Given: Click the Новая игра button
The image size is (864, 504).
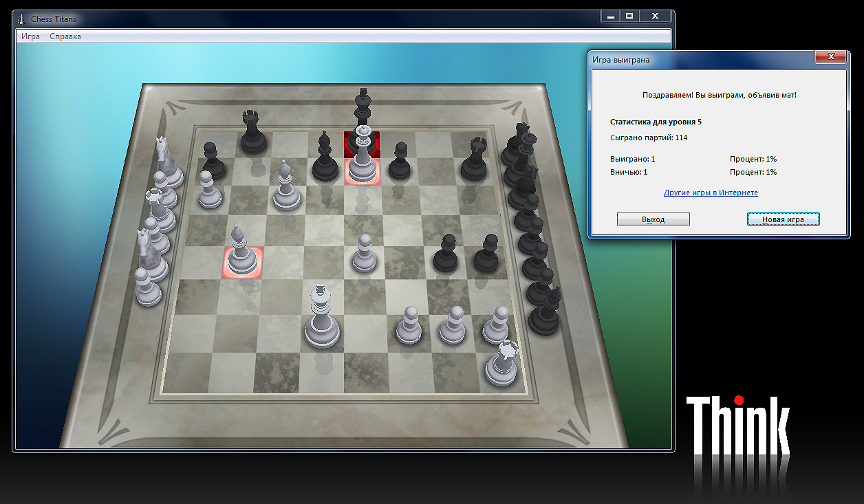Looking at the screenshot, I should (x=783, y=219).
